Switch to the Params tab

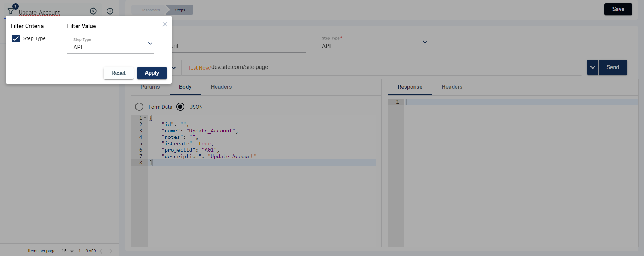click(x=150, y=87)
